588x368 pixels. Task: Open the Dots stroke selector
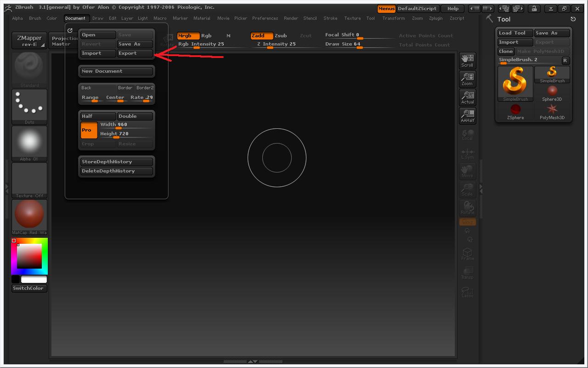pos(29,106)
